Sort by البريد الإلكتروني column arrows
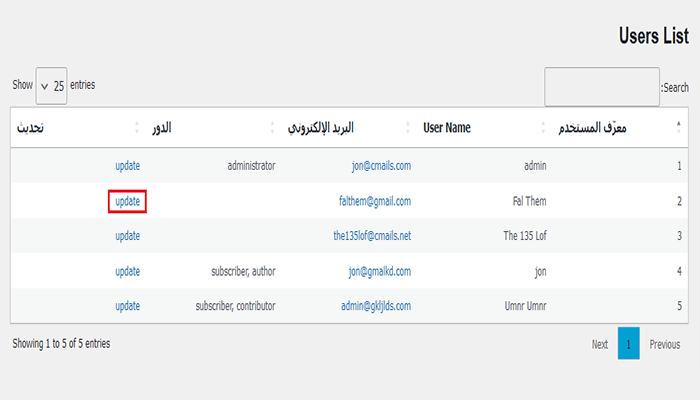 tap(408, 128)
